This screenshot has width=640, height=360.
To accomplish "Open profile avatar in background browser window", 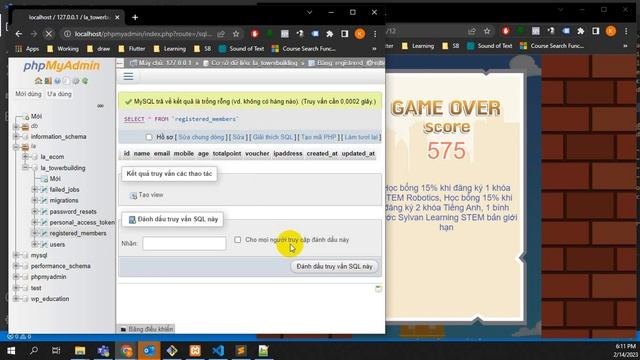I will coord(611,31).
